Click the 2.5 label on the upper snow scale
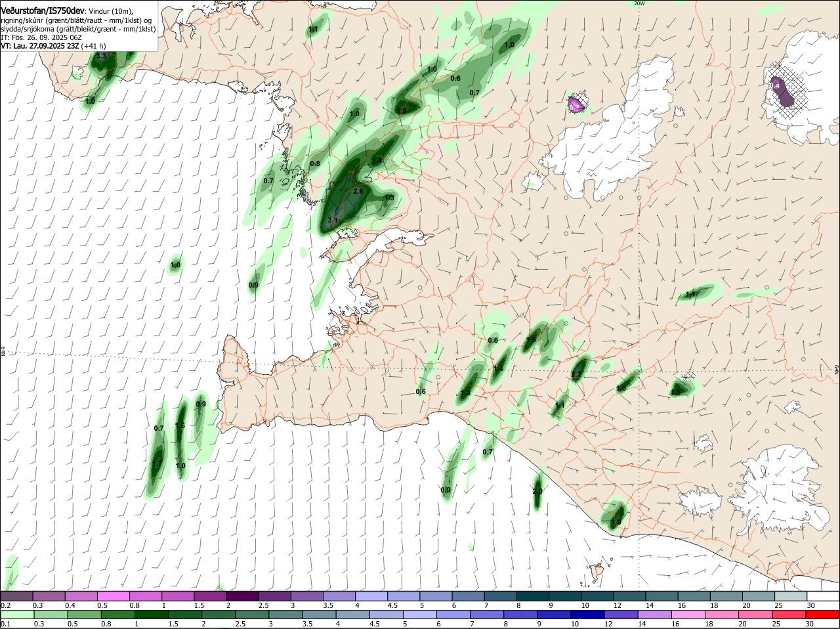The width and height of the screenshot is (840, 629). click(x=263, y=605)
